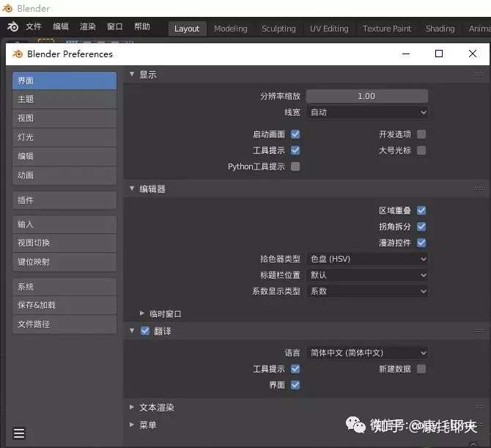491x448 pixels.
Task: Toggle the 漫游控件 checkbox
Action: pyautogui.click(x=421, y=243)
